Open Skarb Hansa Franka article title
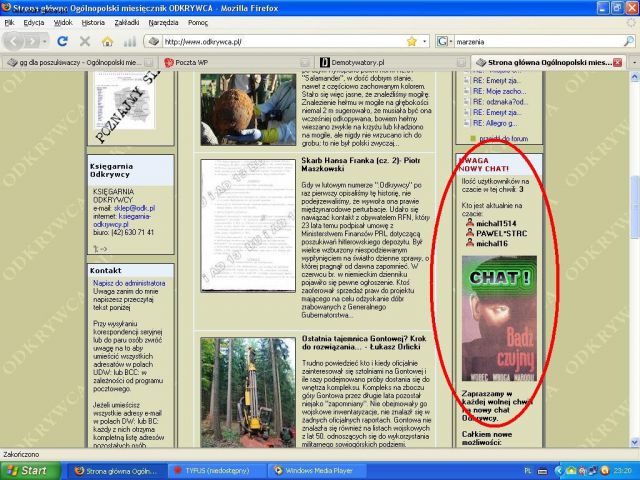The width and height of the screenshot is (640, 480). pos(361,164)
